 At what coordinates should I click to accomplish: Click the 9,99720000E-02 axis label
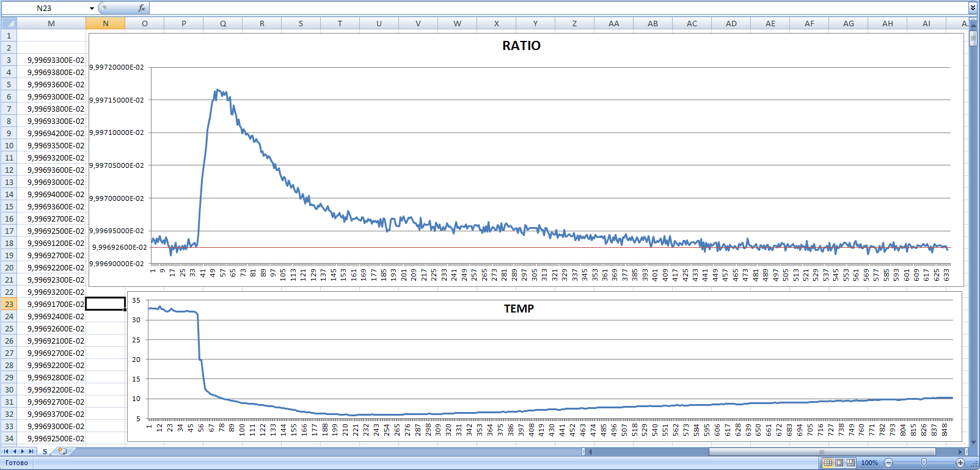point(117,67)
